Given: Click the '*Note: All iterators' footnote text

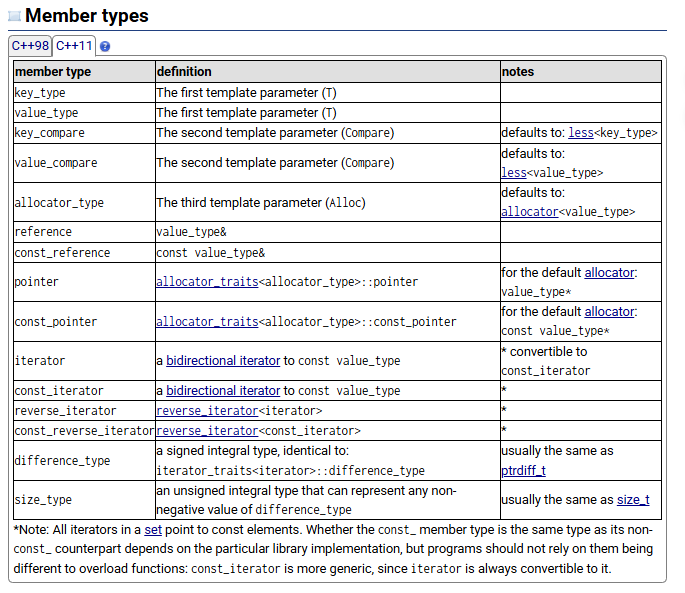Looking at the screenshot, I should (333, 549).
